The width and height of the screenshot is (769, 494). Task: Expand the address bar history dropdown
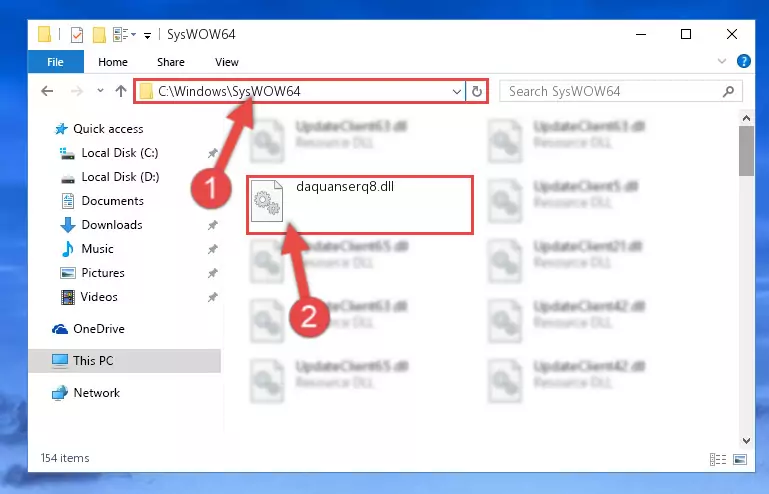pos(457,91)
